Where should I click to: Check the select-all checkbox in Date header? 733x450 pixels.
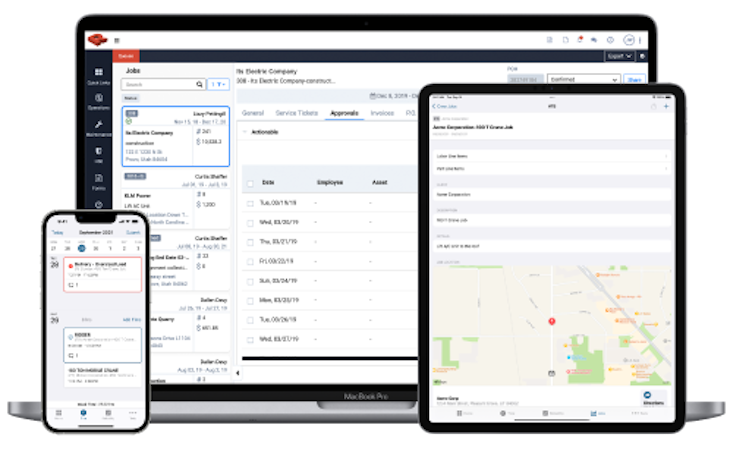pyautogui.click(x=250, y=183)
